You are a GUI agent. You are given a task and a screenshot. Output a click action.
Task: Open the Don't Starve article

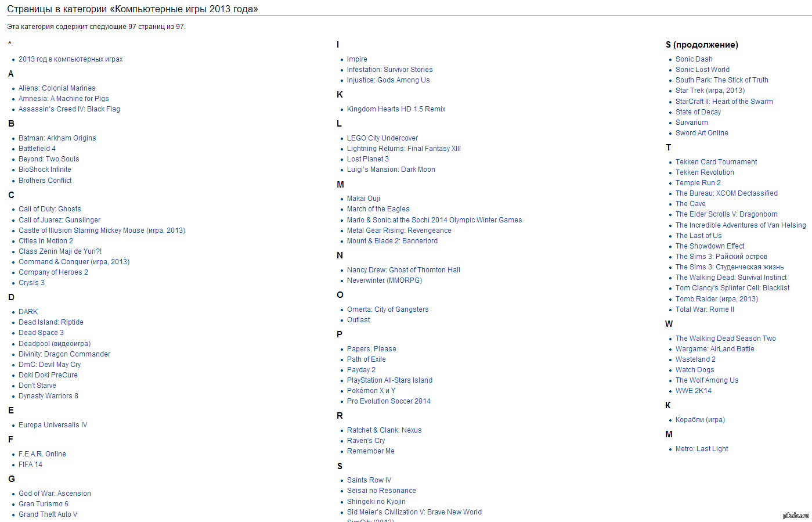pos(37,386)
